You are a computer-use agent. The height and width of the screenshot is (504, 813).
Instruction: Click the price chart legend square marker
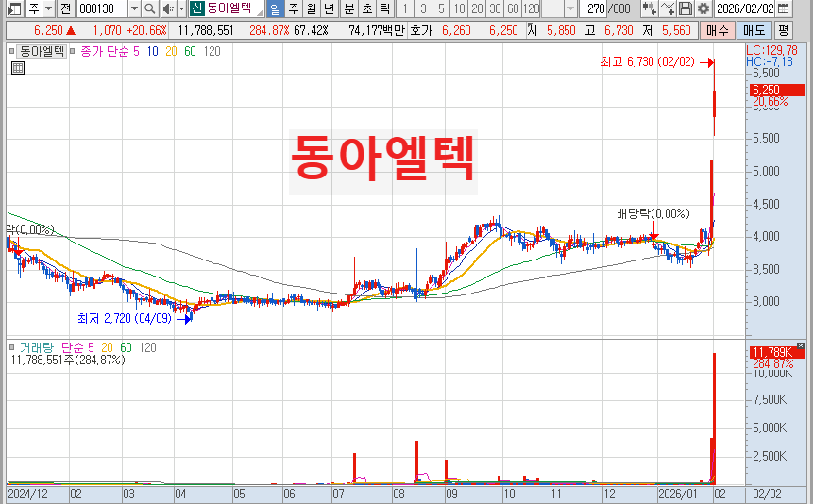[11, 51]
